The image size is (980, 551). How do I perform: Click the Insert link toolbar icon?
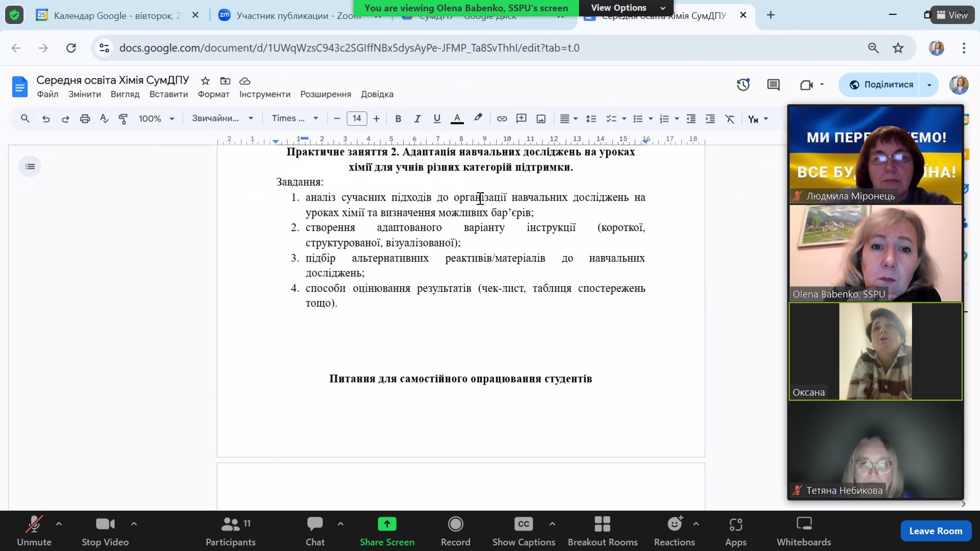[502, 119]
